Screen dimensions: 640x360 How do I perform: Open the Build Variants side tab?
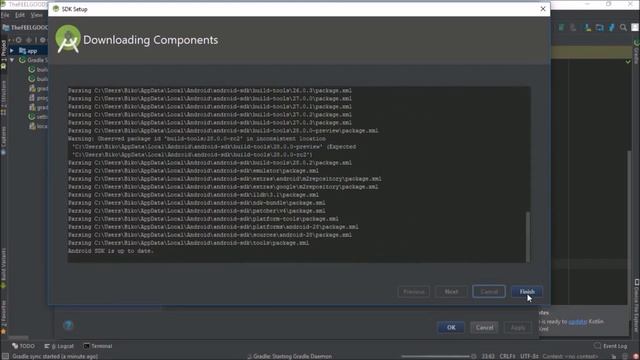[4, 267]
